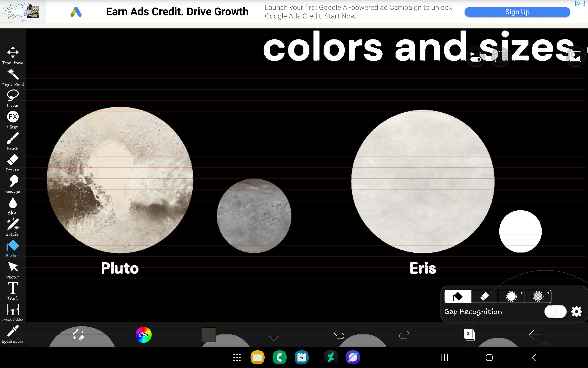Tap the gray moon image beside Pluto
588x368 pixels.
(x=254, y=216)
